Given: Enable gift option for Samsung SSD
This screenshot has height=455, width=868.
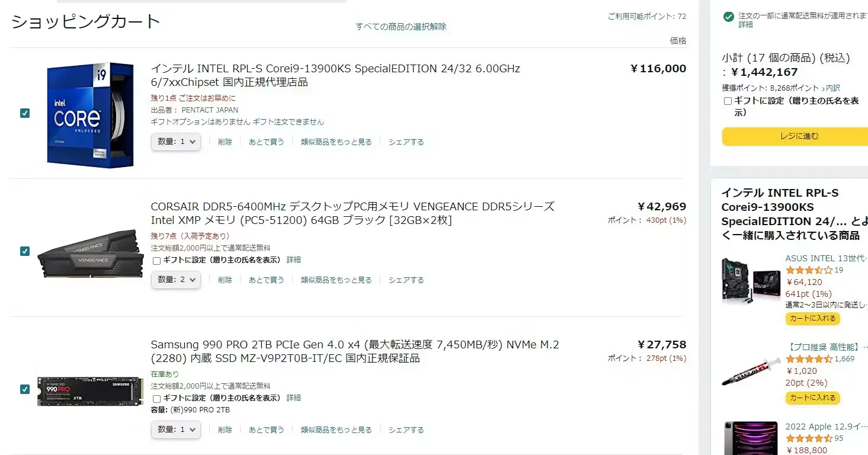Looking at the screenshot, I should [157, 399].
